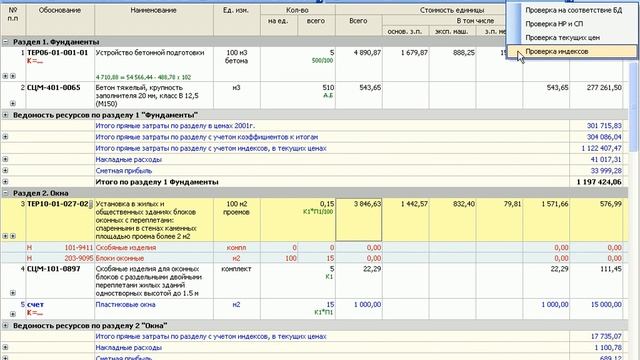Click the Наименование column header

coord(154,20)
